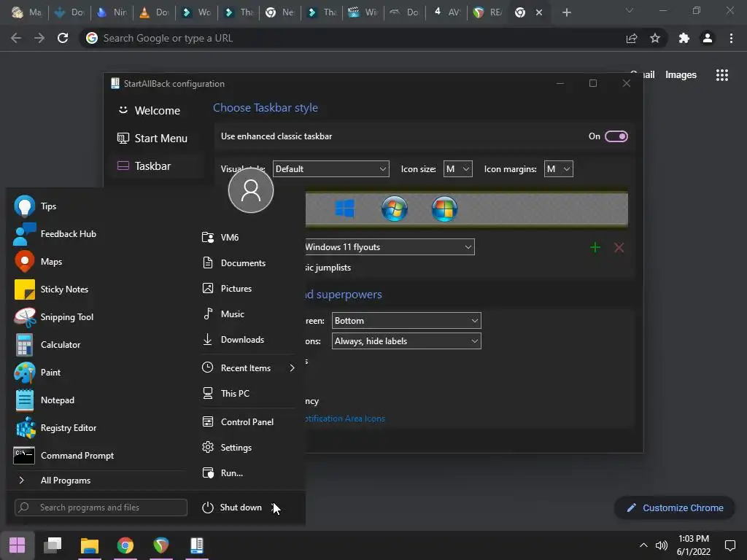Image resolution: width=747 pixels, height=560 pixels.
Task: Open a new Chrome tab
Action: point(566,12)
